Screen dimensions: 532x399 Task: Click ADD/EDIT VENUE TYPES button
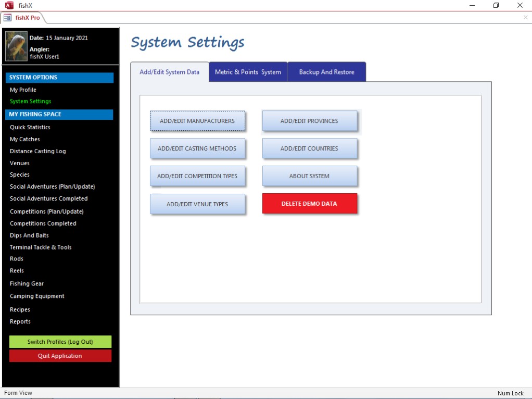tap(197, 204)
